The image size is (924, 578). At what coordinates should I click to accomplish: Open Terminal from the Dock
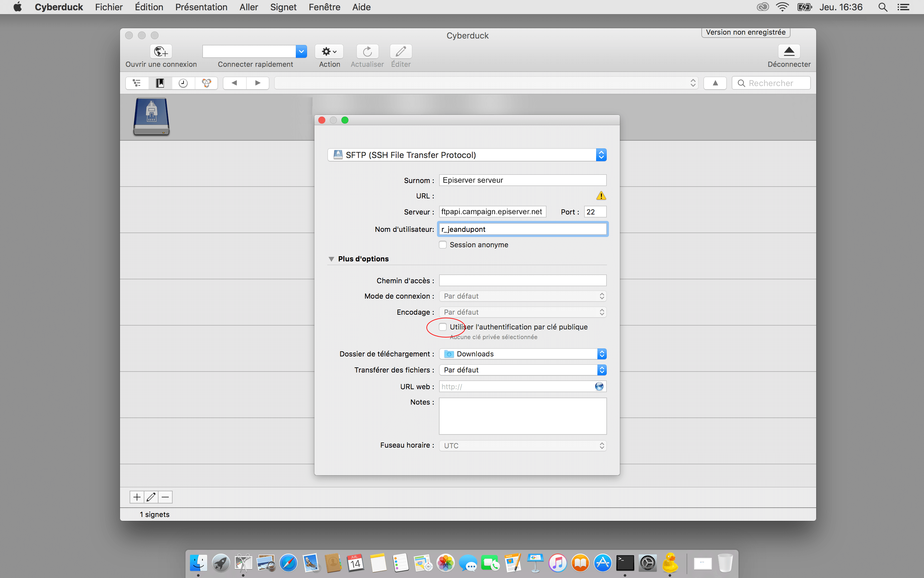pos(625,563)
